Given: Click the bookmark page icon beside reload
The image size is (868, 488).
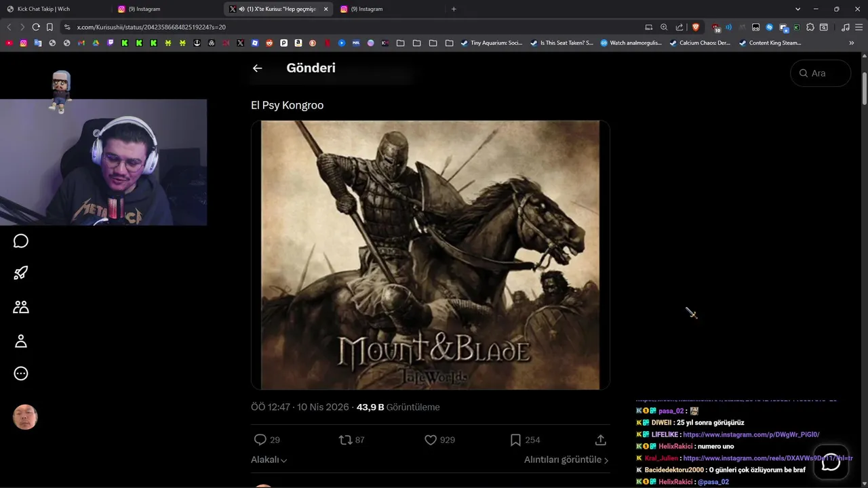Looking at the screenshot, I should coord(50,27).
